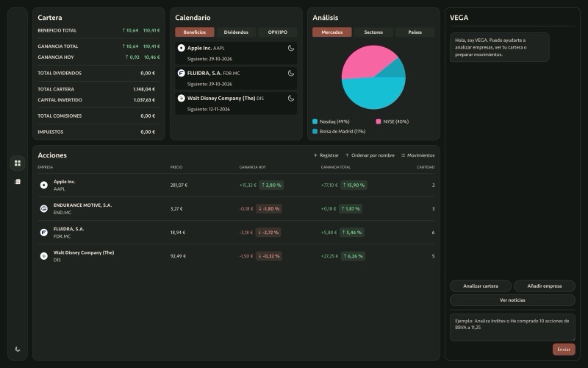This screenshot has height=368, width=588.
Task: Click TOTAL COMISIONES label in Cartera
Action: coord(60,116)
